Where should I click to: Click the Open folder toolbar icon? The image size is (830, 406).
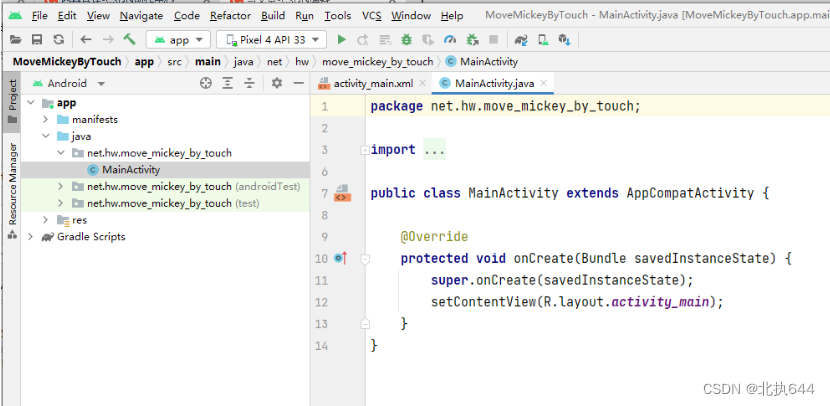(x=16, y=39)
